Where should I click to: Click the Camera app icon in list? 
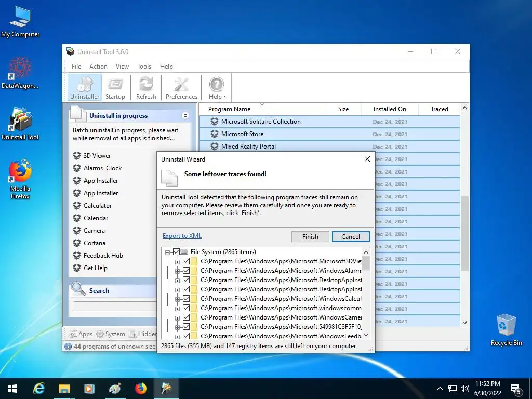tap(77, 231)
